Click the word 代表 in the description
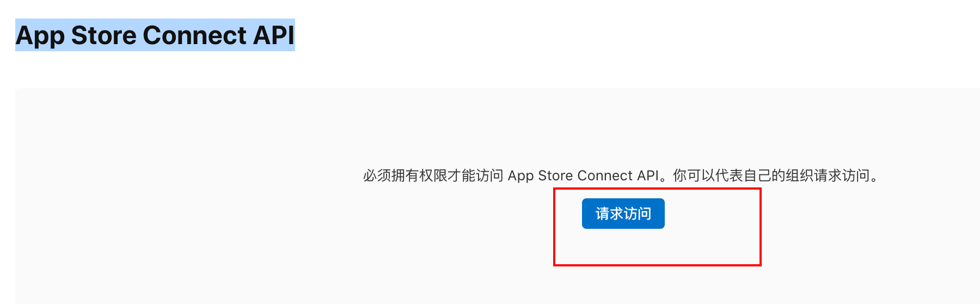The image size is (980, 304). coord(730,175)
